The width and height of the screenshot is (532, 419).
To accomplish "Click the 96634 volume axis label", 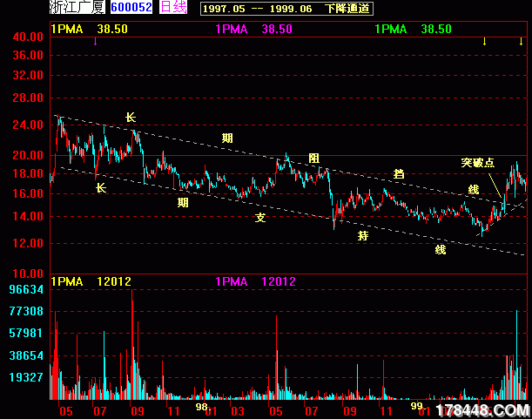I will [x=27, y=289].
